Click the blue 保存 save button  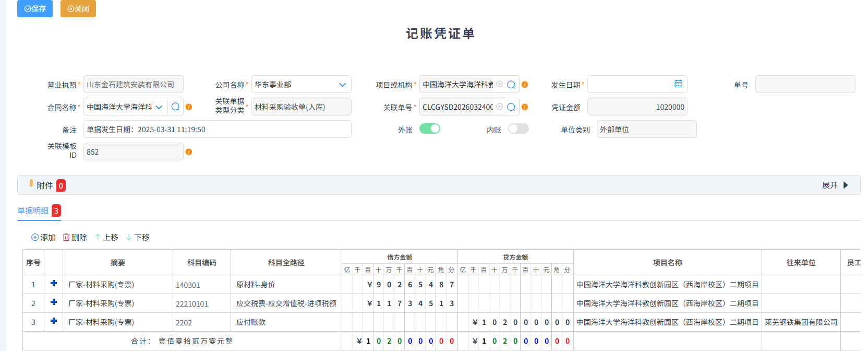[x=35, y=8]
